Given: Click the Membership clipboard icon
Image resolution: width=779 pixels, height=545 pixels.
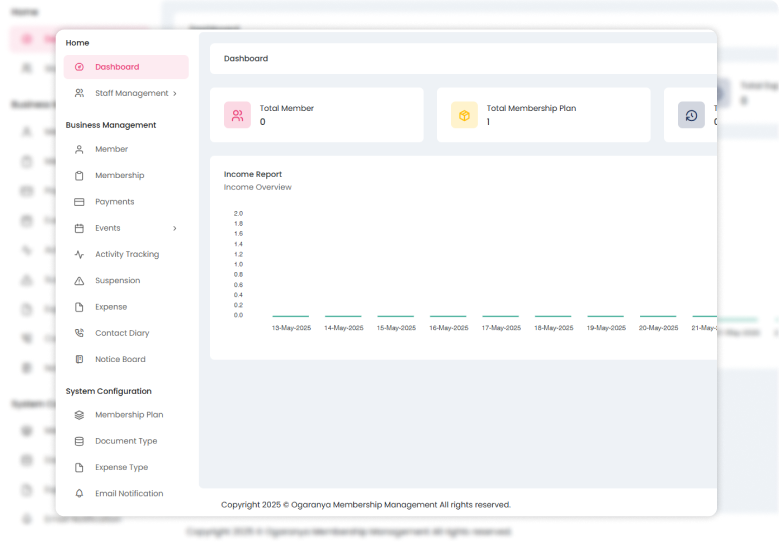Looking at the screenshot, I should [80, 176].
